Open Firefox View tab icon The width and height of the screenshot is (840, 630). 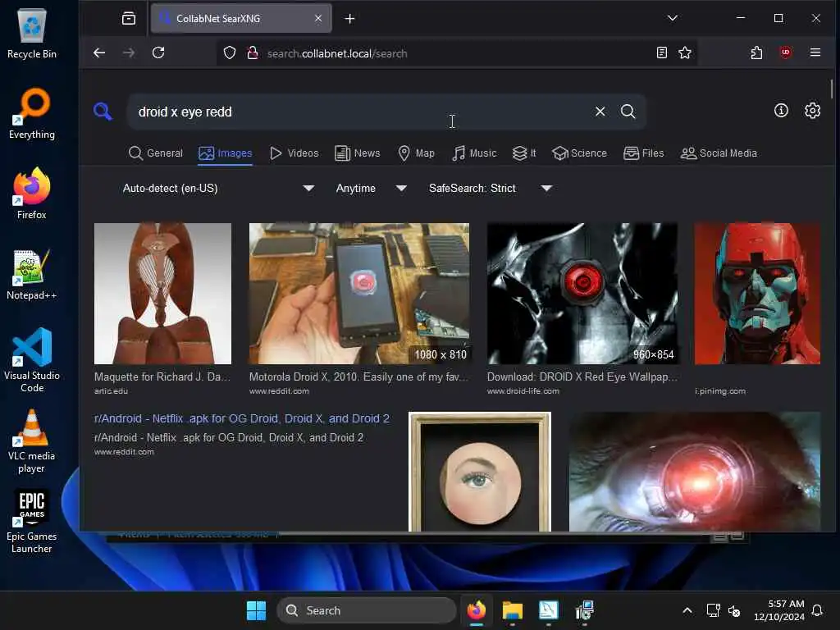pyautogui.click(x=129, y=18)
